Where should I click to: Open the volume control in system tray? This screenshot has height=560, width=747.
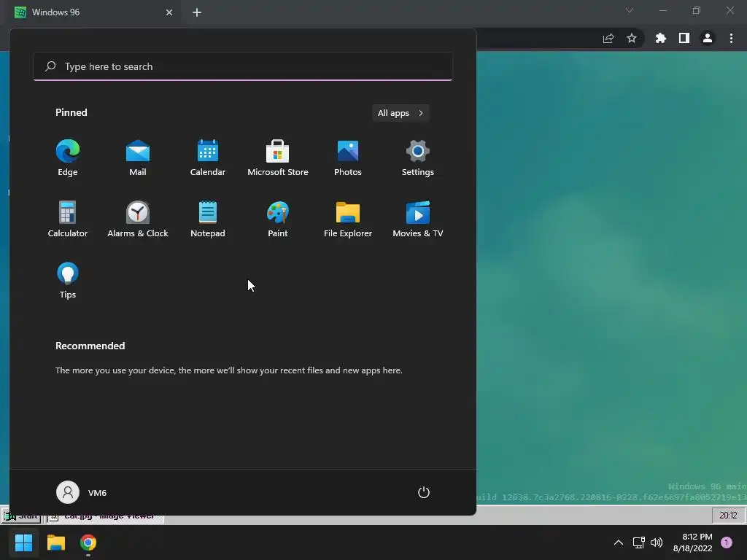657,542
